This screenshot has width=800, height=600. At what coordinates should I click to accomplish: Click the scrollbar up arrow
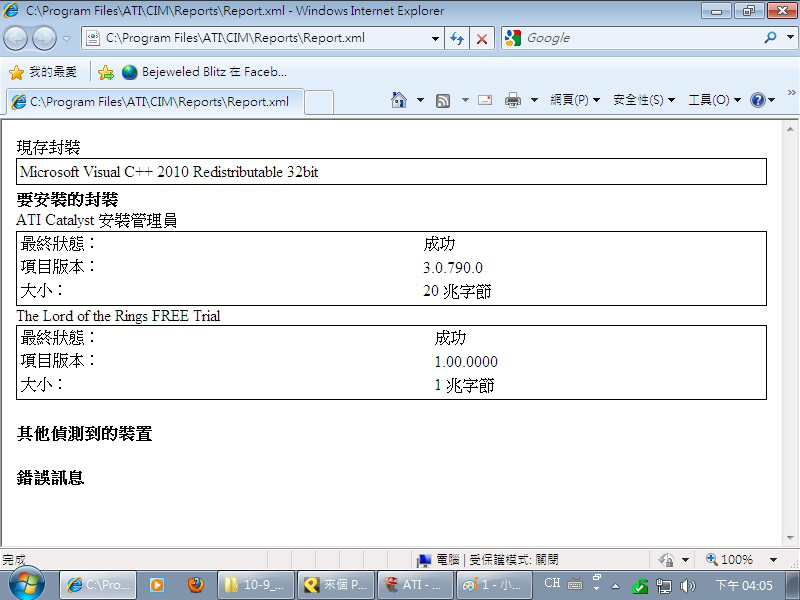(790, 129)
